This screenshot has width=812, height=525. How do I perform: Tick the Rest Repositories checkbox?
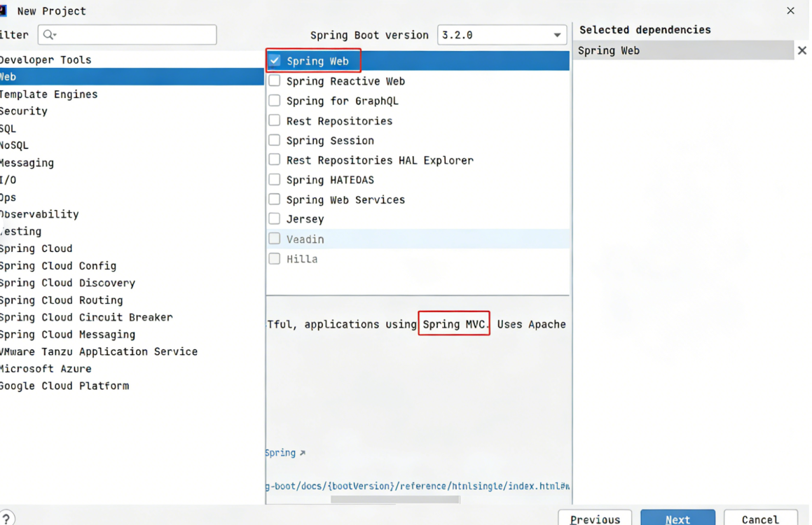[275, 120]
